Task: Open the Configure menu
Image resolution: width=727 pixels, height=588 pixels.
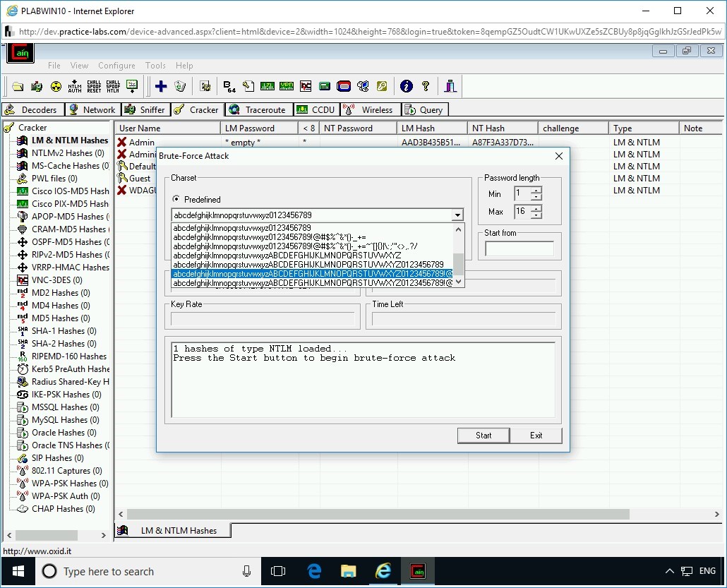Action: (x=116, y=66)
